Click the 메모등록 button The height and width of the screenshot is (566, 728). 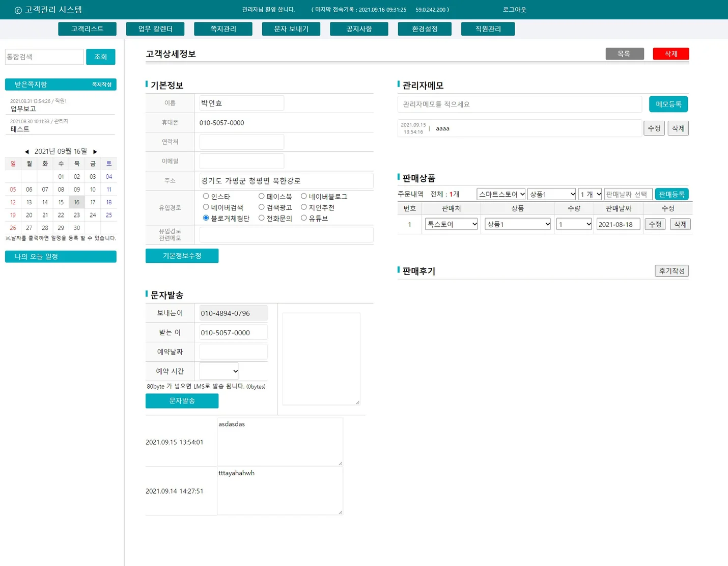coord(668,104)
